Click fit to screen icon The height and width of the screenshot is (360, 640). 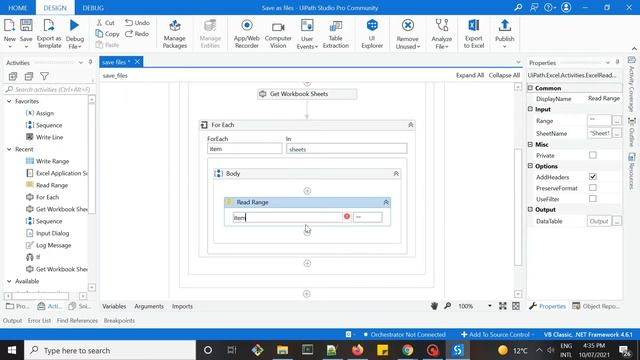[502, 306]
